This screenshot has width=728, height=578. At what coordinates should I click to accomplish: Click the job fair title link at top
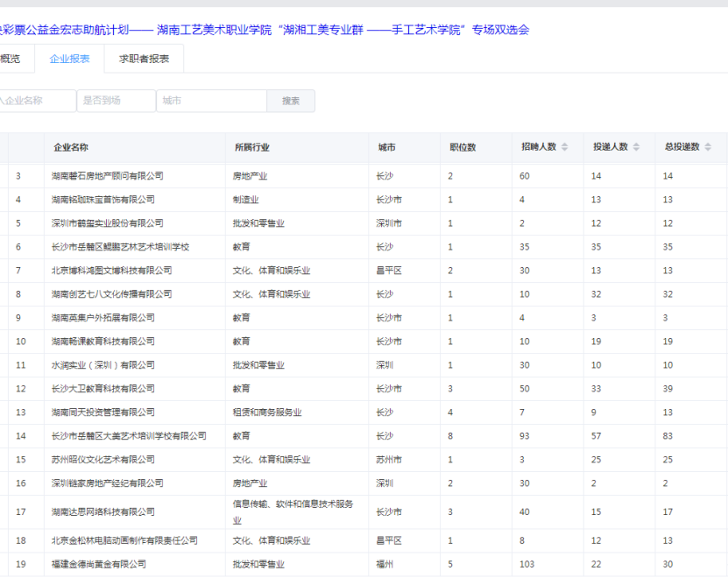click(265, 30)
